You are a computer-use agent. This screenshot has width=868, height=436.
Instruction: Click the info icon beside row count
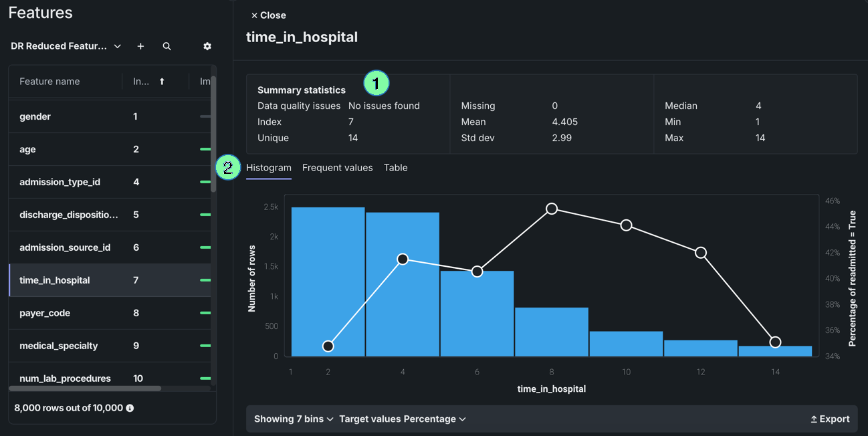point(130,408)
